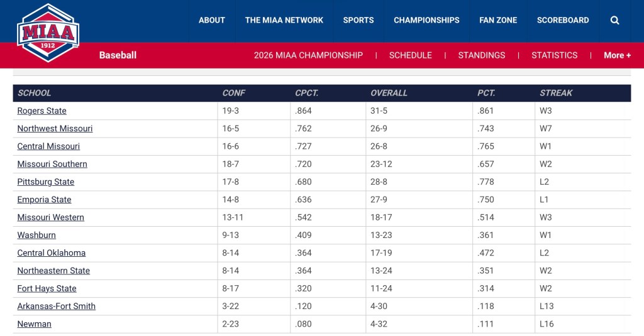Click the Baseball sport heading
This screenshot has width=644, height=336.
(x=118, y=55)
